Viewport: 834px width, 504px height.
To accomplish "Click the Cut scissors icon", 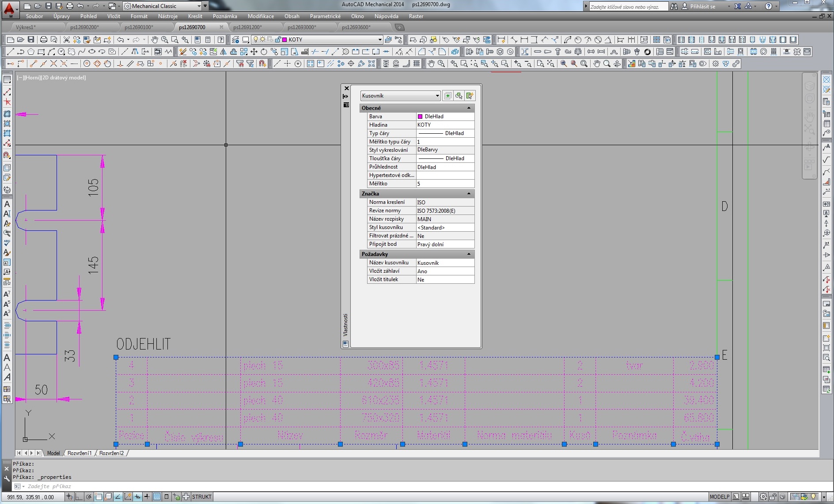I will tap(67, 40).
